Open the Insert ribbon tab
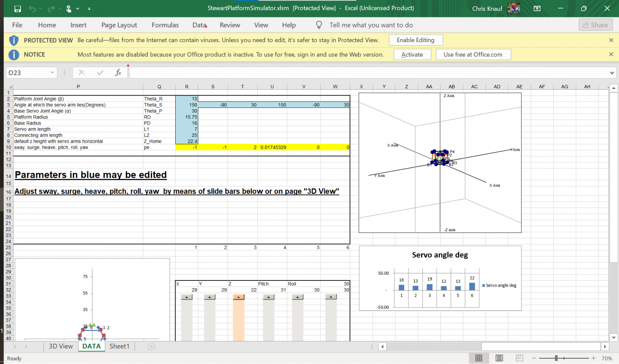 click(79, 25)
